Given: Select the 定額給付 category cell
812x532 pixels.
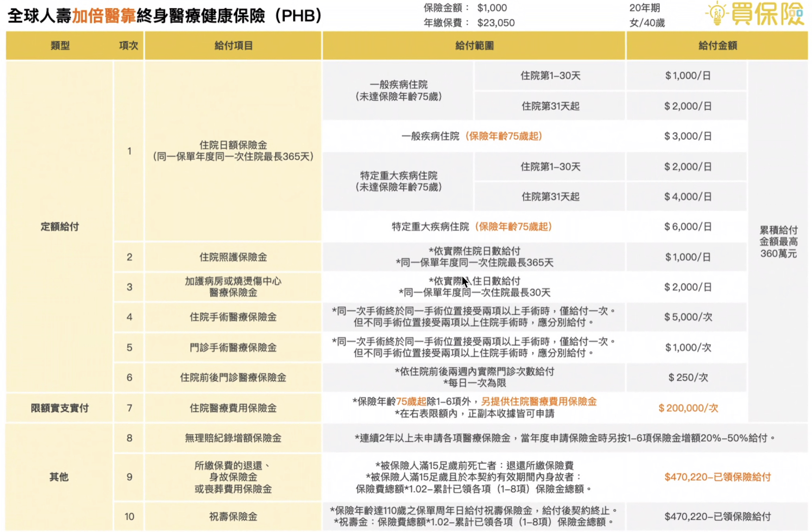Looking at the screenshot, I should (x=60, y=227).
